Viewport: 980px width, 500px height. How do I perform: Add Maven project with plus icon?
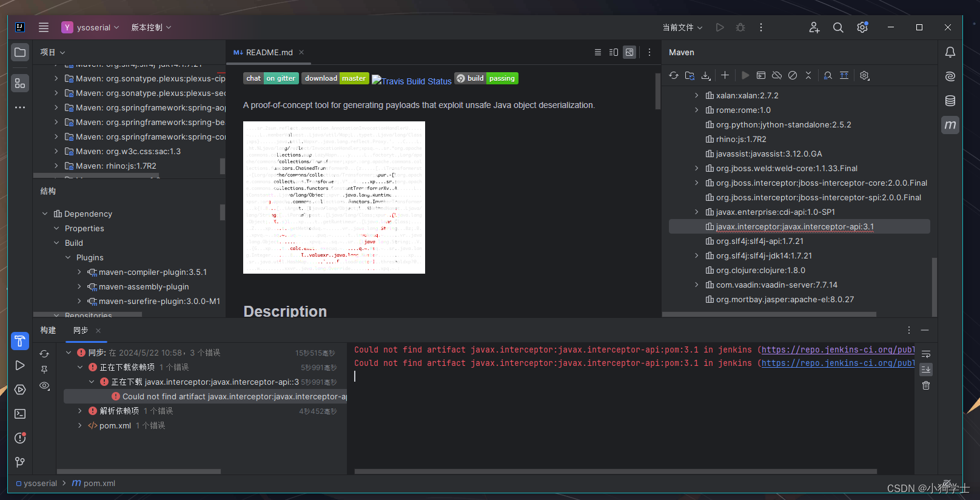(725, 75)
